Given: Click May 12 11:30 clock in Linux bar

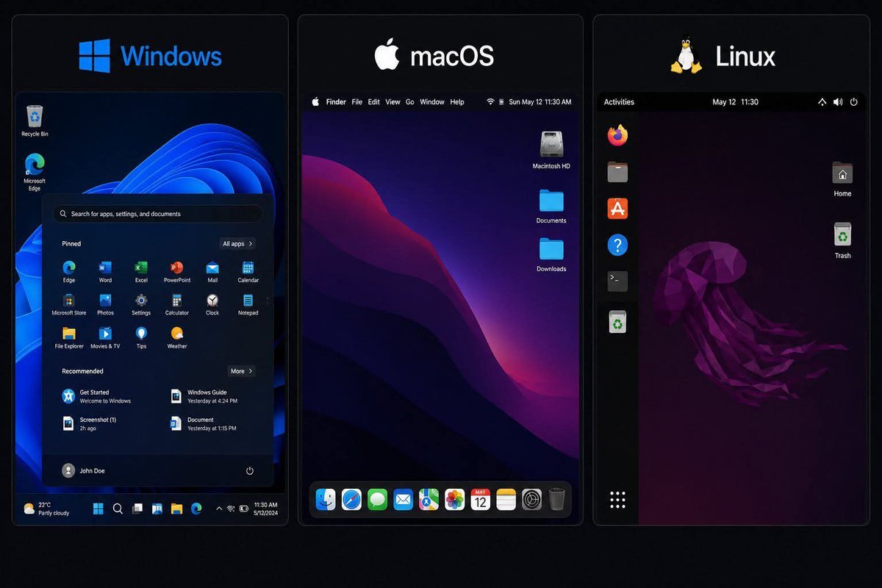Looking at the screenshot, I should (735, 102).
